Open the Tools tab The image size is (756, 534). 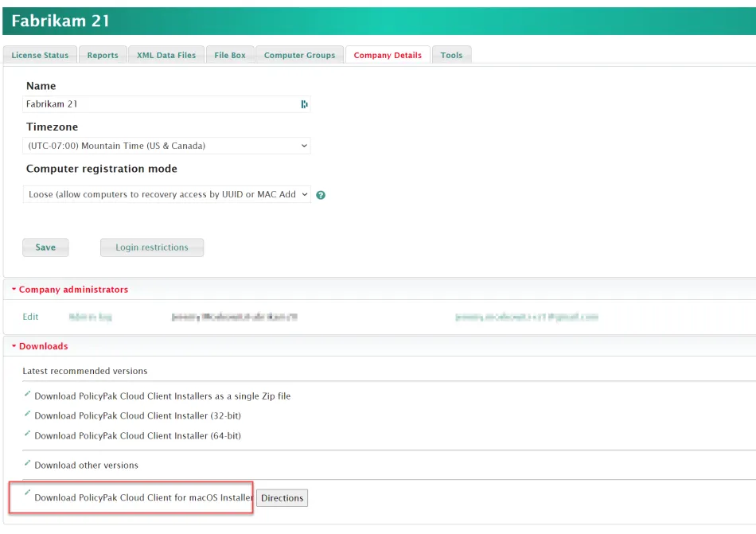451,55
